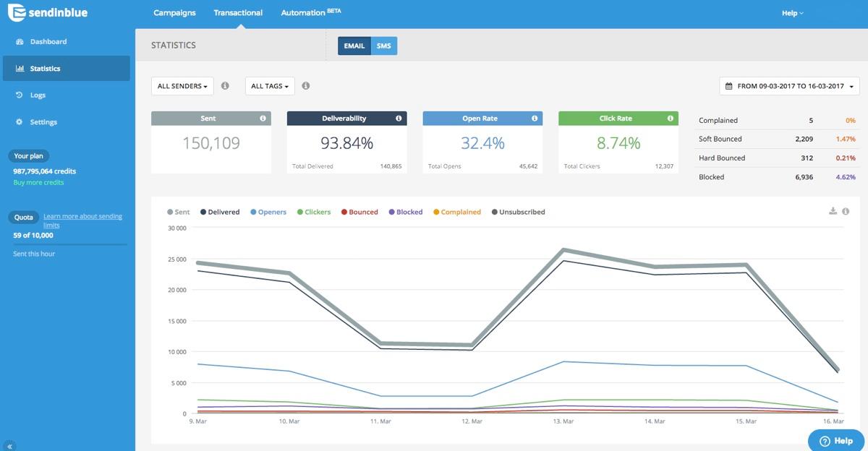
Task: Download chart using the download icon
Action: pos(833,211)
